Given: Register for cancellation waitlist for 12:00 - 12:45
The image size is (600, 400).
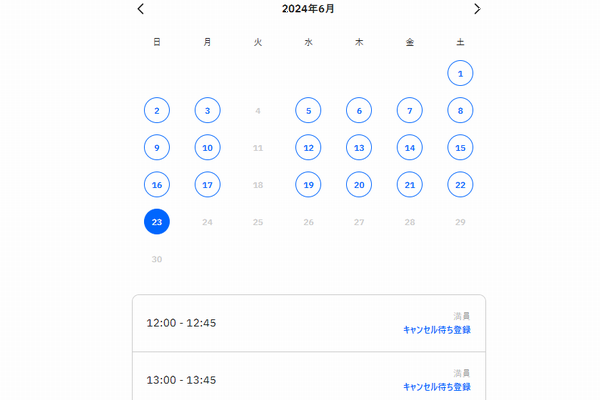Looking at the screenshot, I should click(x=436, y=329).
